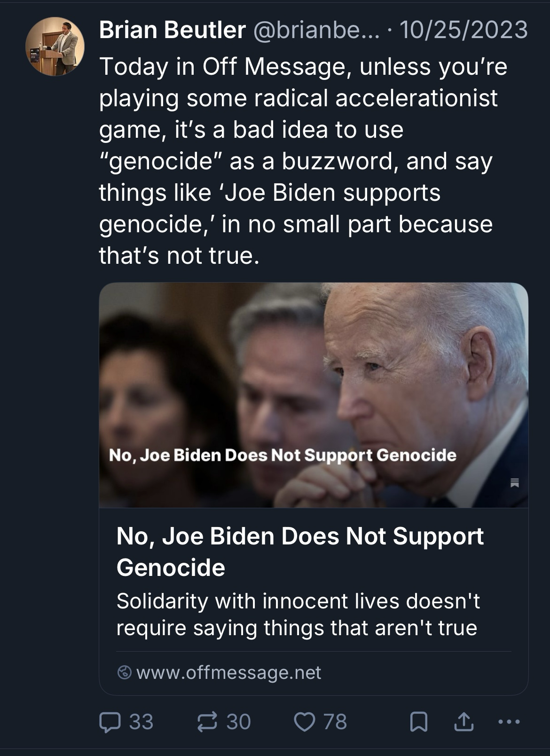Open Brian Beutler's profile avatar
Viewport: 550px width, 756px height.
[55, 47]
